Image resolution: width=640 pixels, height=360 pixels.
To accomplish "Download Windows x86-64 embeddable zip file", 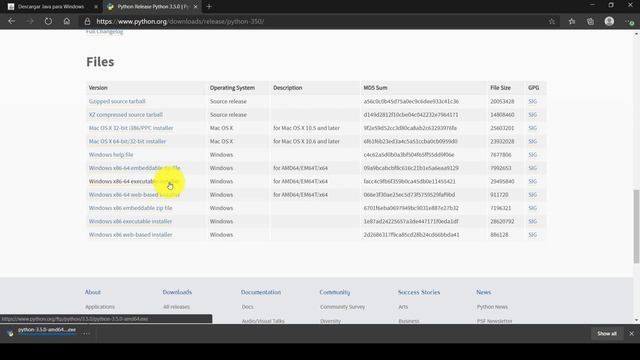I will [134, 168].
